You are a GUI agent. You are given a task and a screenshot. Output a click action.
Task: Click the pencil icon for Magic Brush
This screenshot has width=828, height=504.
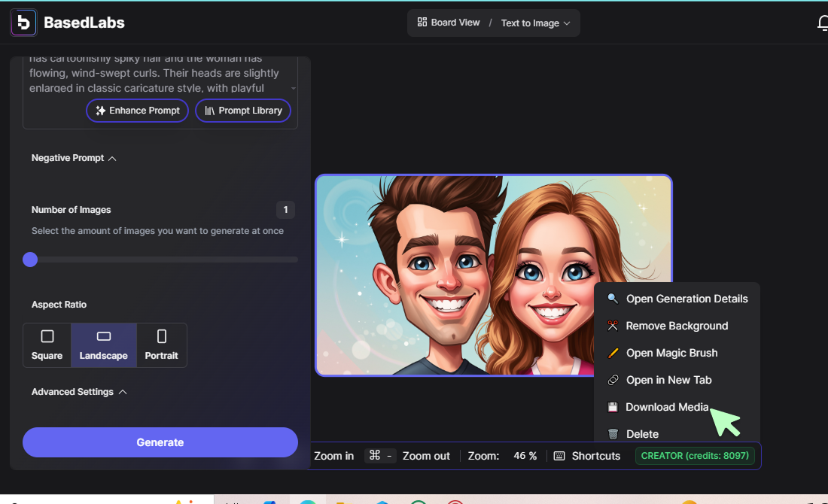(x=613, y=353)
